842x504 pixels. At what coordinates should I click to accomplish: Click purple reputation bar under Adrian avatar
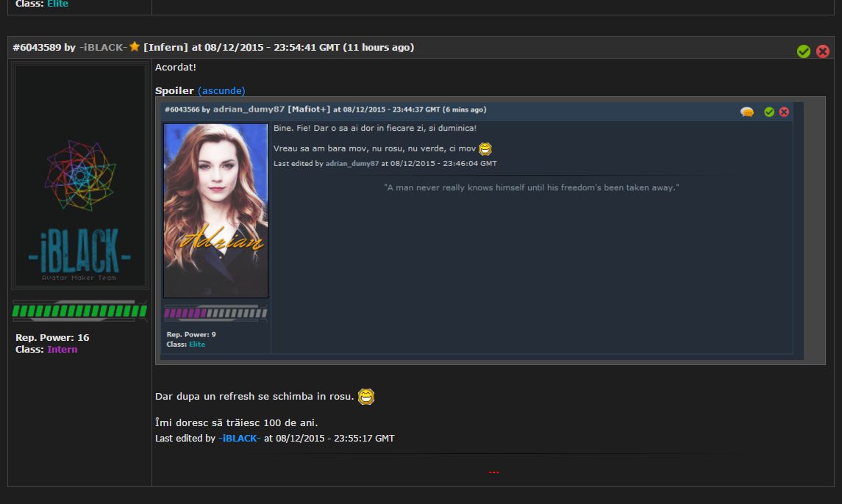point(216,313)
